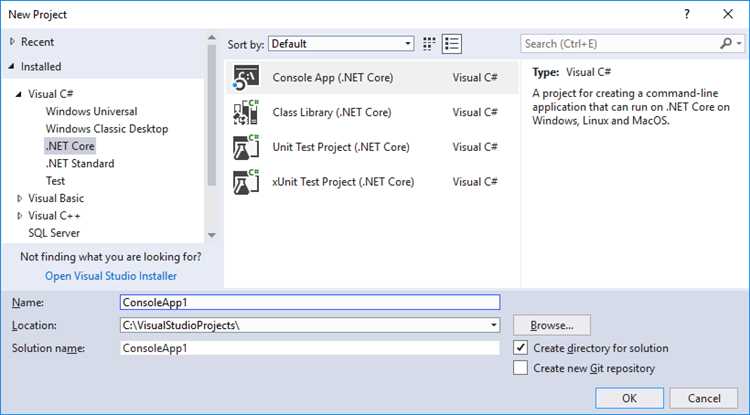Select .NET Core category
Image resolution: width=750 pixels, height=415 pixels.
[70, 146]
